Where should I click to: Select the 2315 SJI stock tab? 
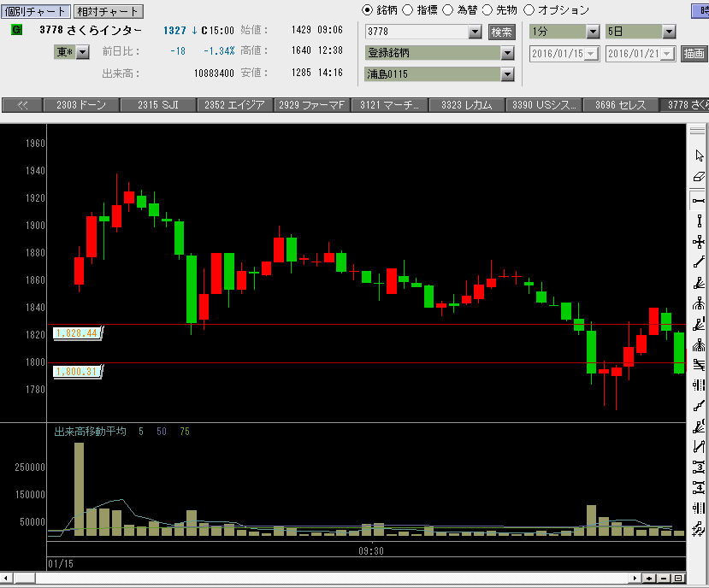coord(158,105)
